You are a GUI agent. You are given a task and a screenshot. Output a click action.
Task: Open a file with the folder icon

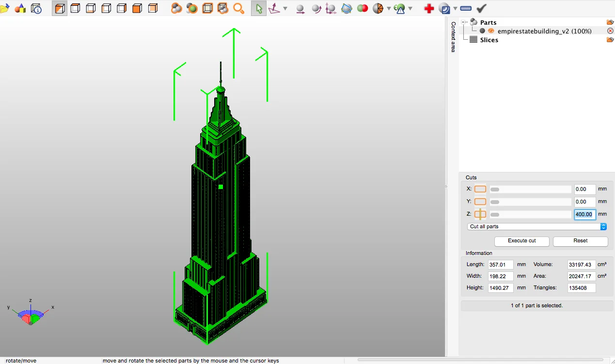click(x=4, y=8)
